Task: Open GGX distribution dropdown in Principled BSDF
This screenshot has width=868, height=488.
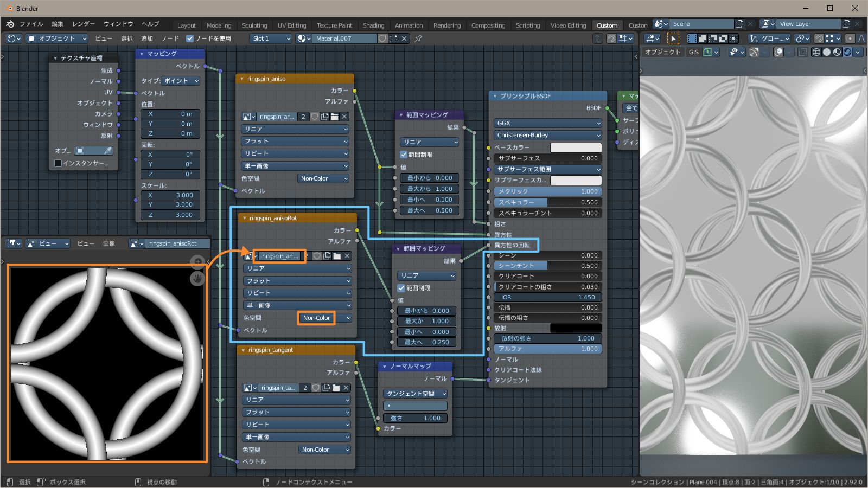Action: point(548,123)
